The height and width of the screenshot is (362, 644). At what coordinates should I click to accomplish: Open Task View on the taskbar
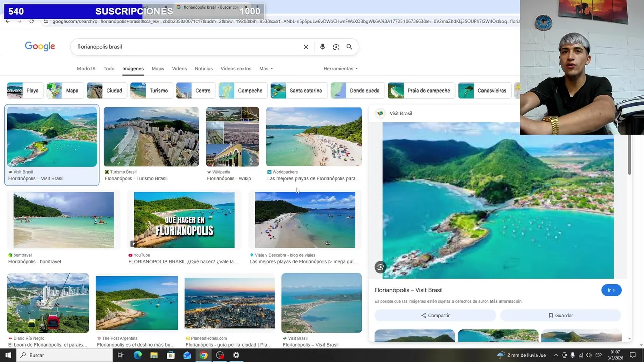click(121, 355)
